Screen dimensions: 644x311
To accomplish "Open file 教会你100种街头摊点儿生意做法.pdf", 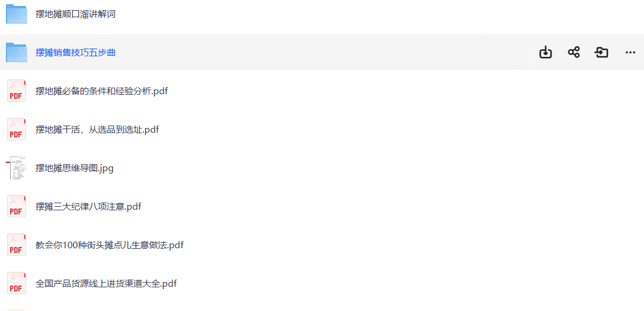I will tap(110, 245).
